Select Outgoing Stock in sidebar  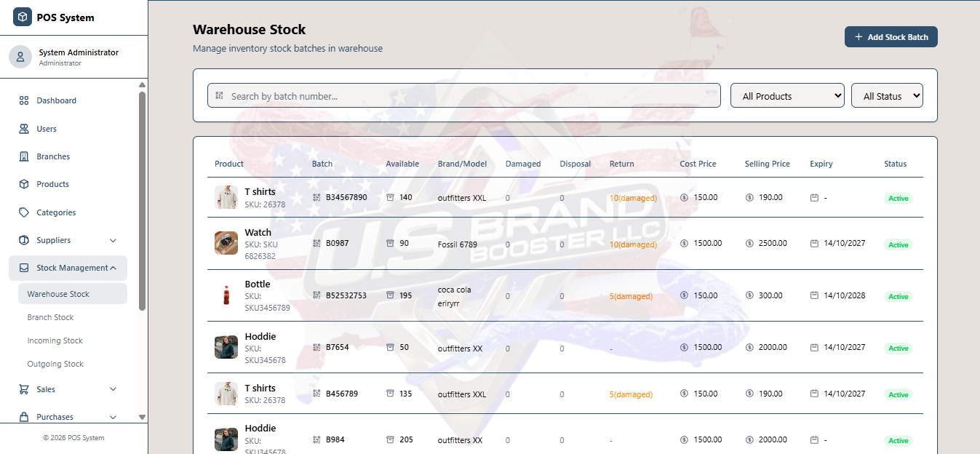click(55, 364)
